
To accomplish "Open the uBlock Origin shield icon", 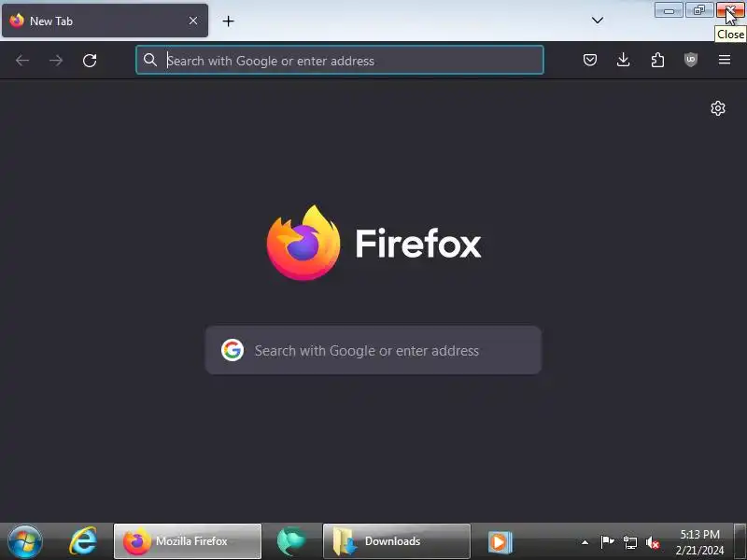I will pyautogui.click(x=691, y=60).
